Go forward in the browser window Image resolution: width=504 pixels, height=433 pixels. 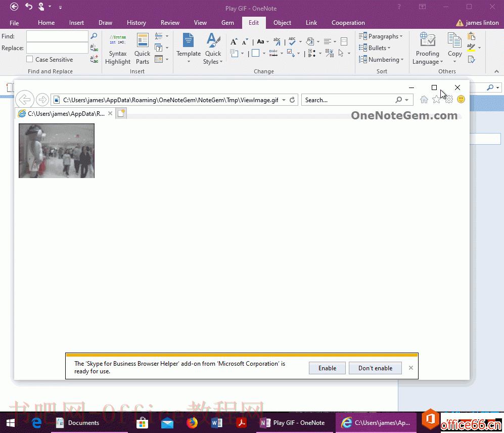(x=42, y=100)
